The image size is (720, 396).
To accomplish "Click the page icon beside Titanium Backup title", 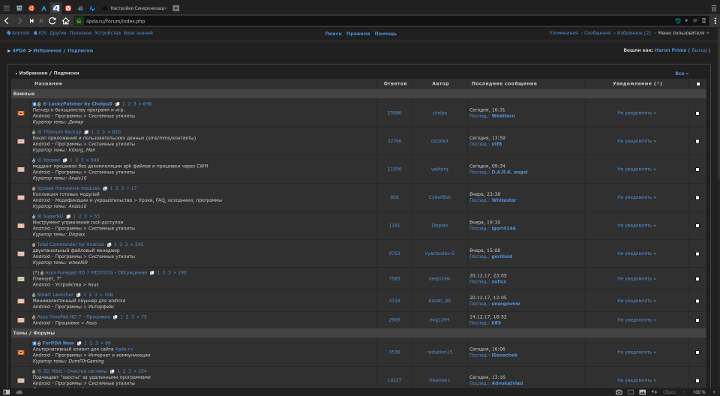I will coord(86,132).
